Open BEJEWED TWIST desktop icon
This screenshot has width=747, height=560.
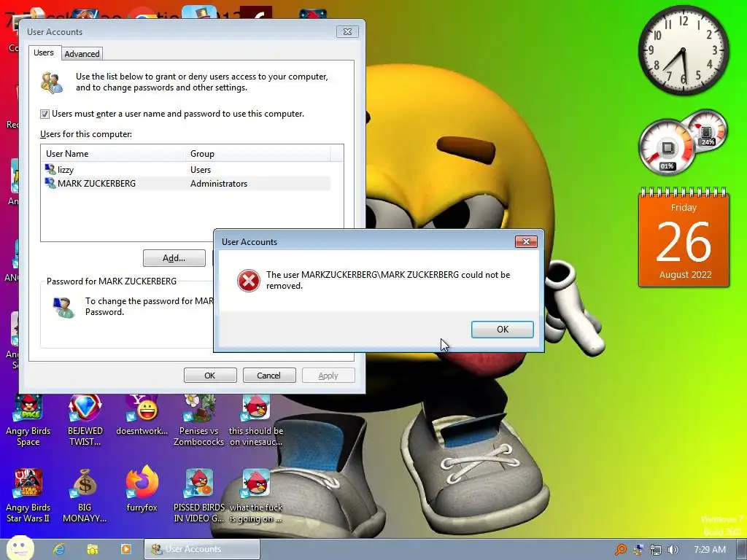(x=85, y=421)
